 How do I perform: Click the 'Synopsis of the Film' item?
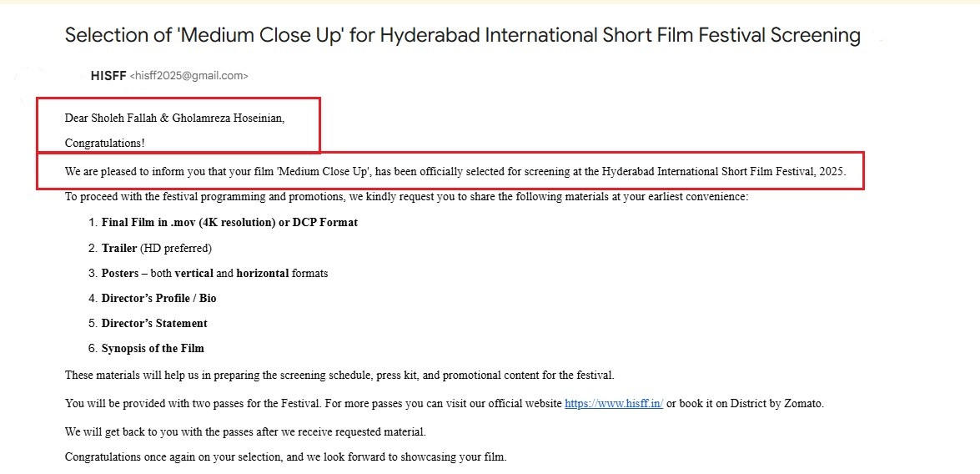point(153,348)
